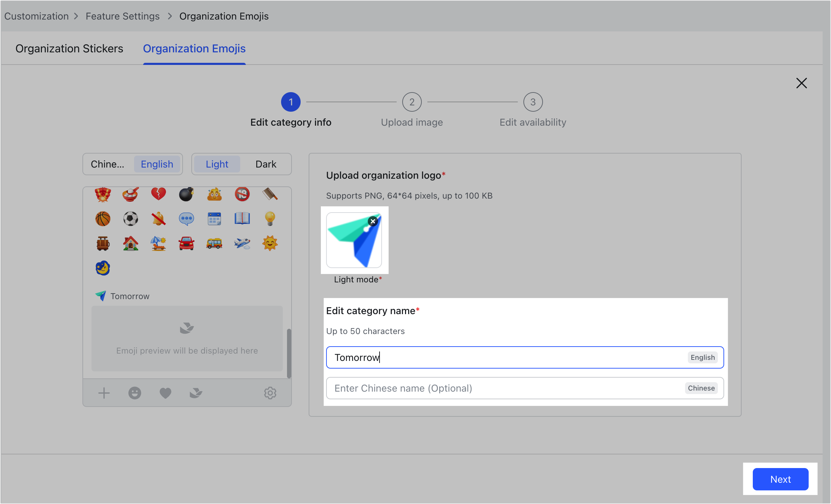Click the red car emoji
The image size is (831, 504).
pos(186,243)
